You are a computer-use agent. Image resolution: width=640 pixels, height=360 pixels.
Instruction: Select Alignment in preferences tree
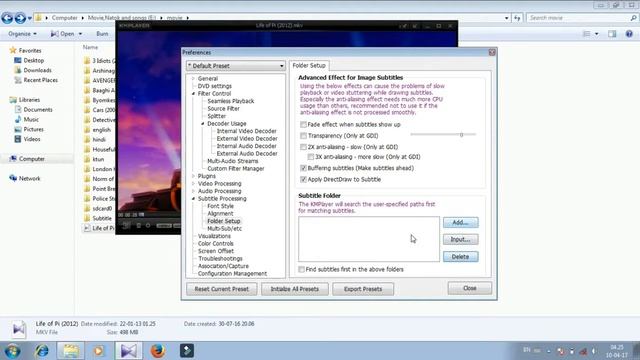tap(220, 213)
